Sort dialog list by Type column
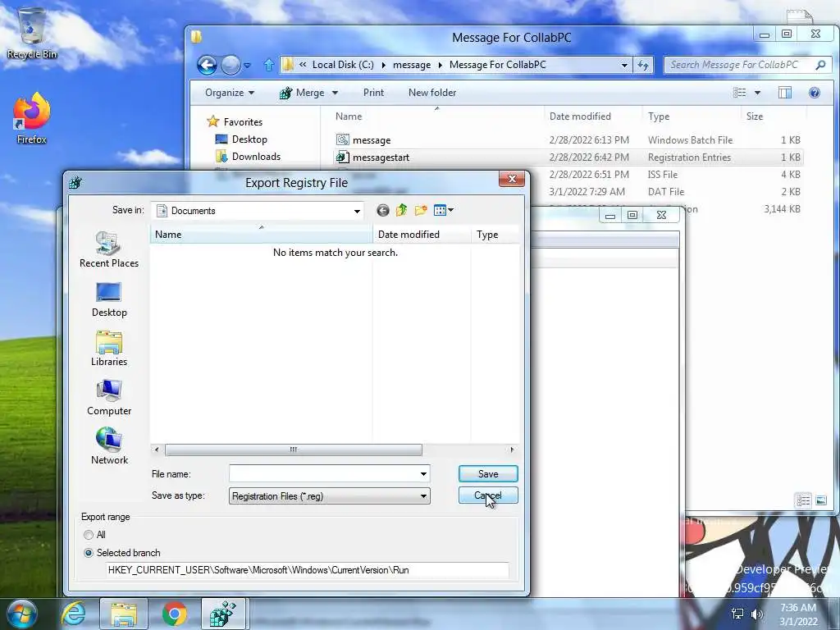840x630 pixels. click(x=495, y=234)
